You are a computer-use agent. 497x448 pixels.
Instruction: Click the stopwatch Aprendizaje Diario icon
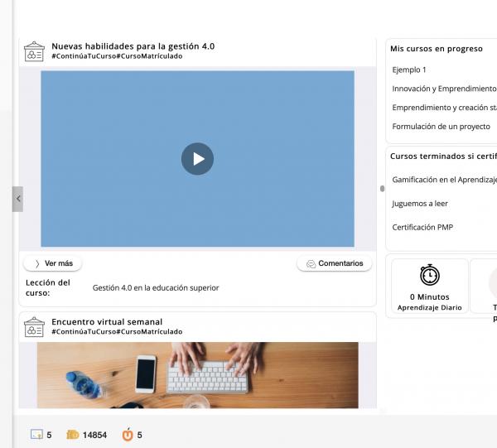tap(429, 276)
